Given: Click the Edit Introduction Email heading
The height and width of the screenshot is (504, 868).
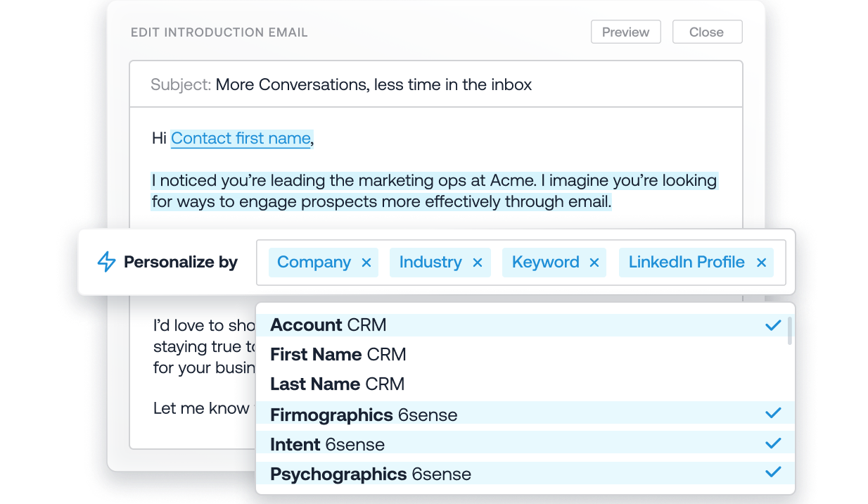Looking at the screenshot, I should coord(219,32).
